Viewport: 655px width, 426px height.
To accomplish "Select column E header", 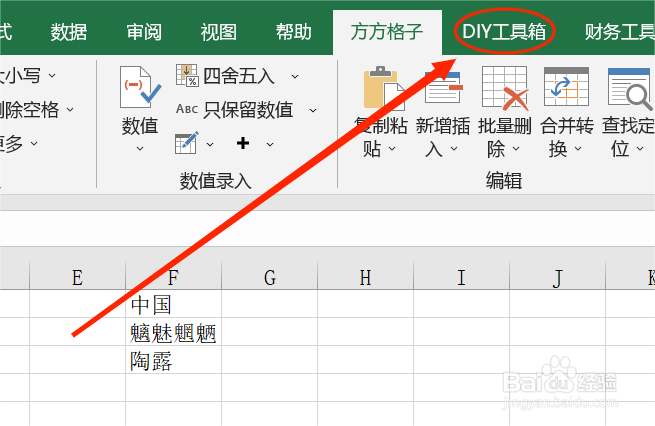I will (x=77, y=276).
